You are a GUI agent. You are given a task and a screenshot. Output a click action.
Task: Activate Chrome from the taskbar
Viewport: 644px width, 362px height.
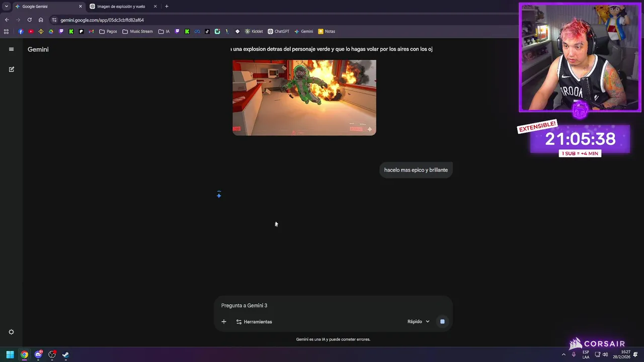24,354
